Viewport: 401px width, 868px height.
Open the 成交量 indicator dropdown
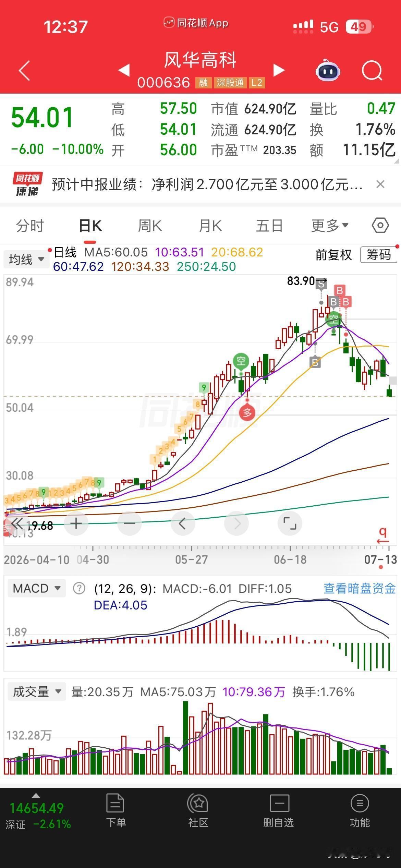(x=36, y=691)
